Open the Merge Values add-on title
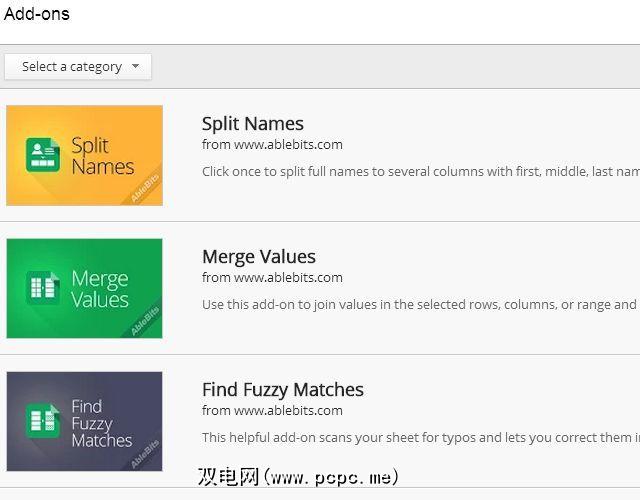This screenshot has width=640, height=500. pyautogui.click(x=259, y=257)
